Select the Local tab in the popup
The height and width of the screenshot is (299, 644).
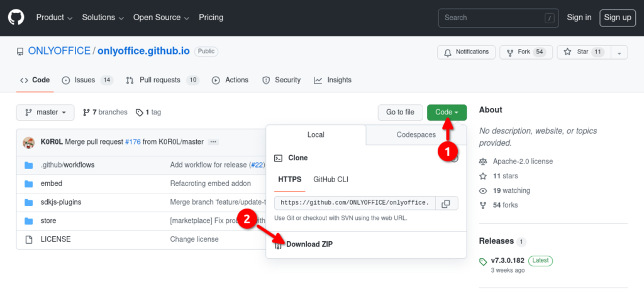(316, 134)
